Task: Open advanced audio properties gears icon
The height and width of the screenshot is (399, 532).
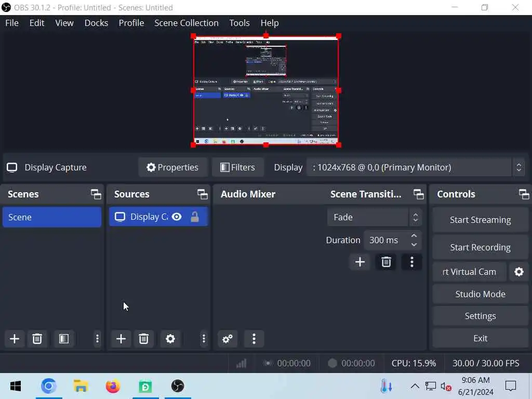Action: [228, 339]
